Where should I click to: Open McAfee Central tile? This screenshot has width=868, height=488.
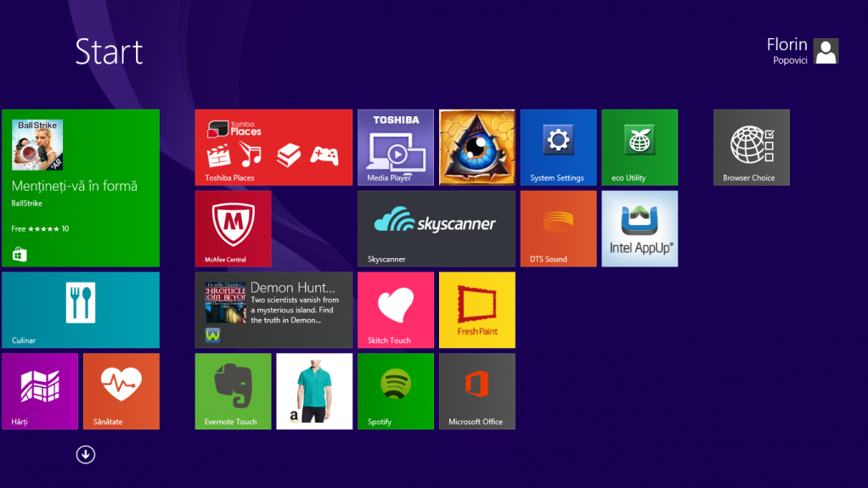233,228
